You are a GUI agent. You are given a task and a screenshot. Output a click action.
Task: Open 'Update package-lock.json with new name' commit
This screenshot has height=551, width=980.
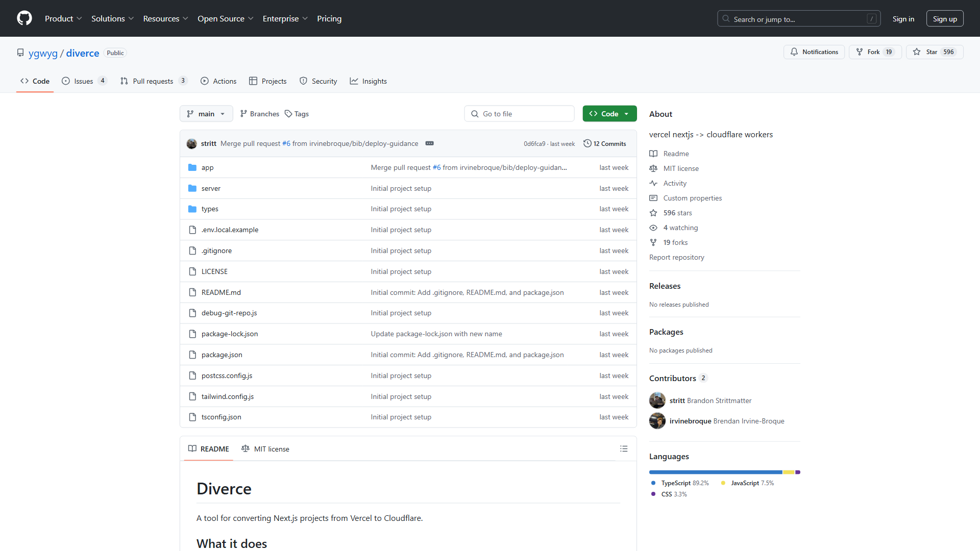[x=436, y=334]
